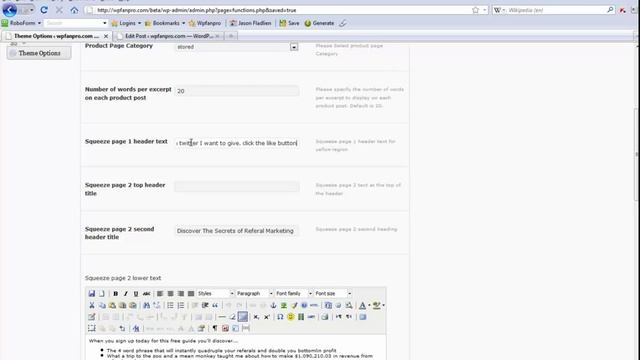Apply superscript formatting

click(x=267, y=317)
